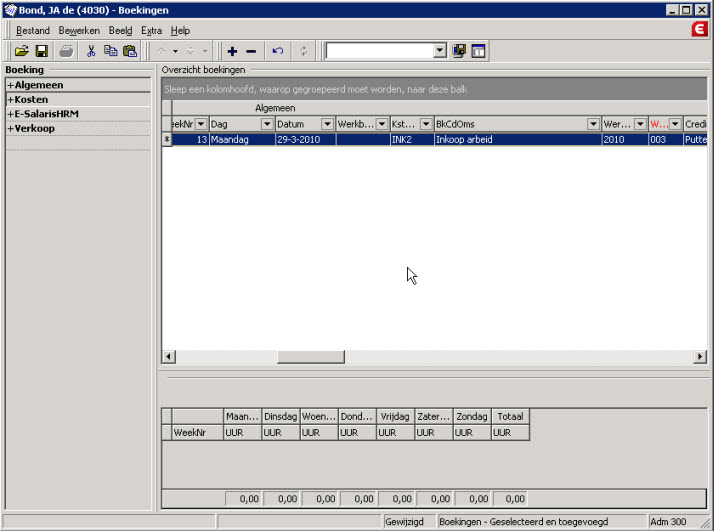This screenshot has height=531, width=714.
Task: Open the Bestand menu
Action: pos(33,31)
